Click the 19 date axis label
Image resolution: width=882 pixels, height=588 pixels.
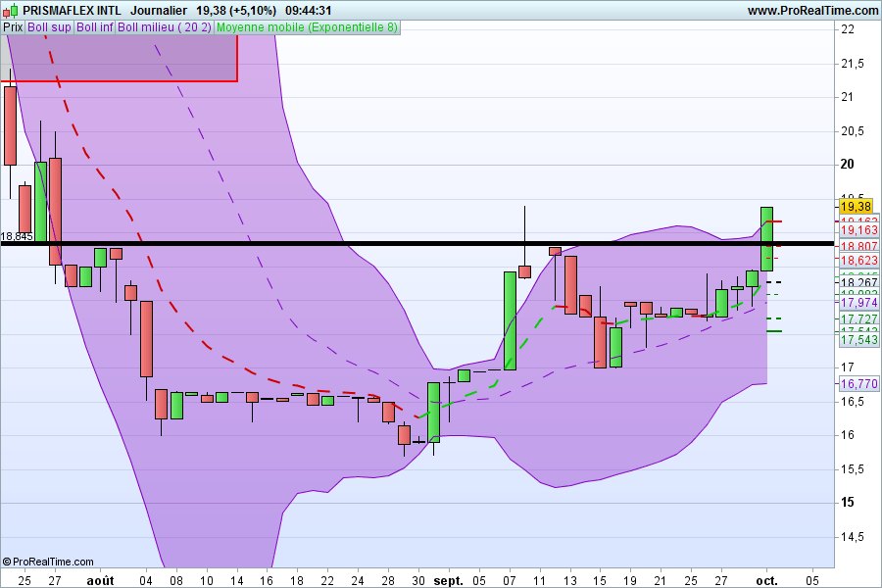[x=630, y=581]
